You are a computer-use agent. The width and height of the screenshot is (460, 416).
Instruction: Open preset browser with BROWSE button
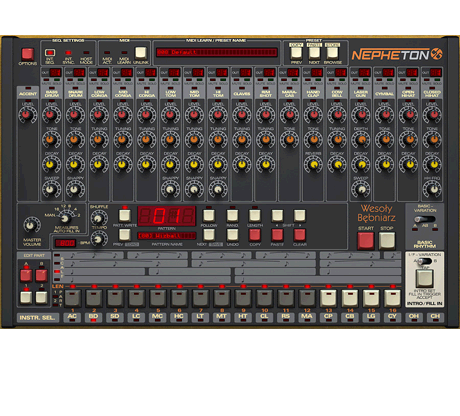tap(332, 53)
